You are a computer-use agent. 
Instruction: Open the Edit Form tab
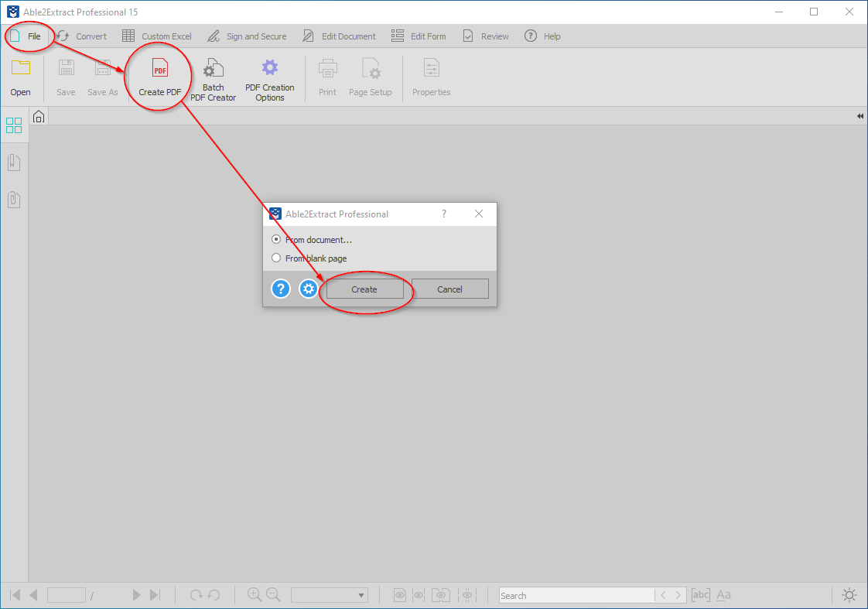point(419,36)
